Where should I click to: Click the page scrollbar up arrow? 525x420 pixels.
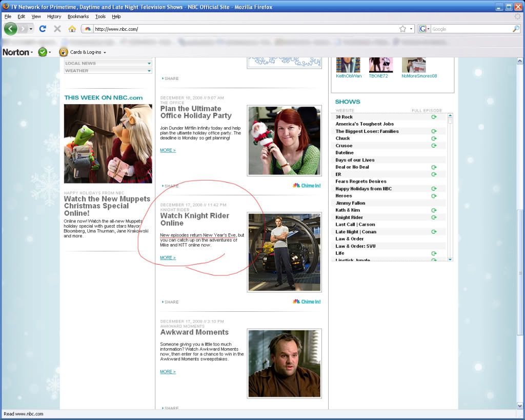[520, 61]
